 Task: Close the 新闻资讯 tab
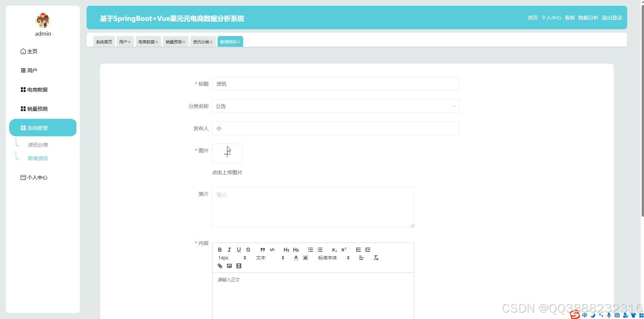(x=238, y=42)
